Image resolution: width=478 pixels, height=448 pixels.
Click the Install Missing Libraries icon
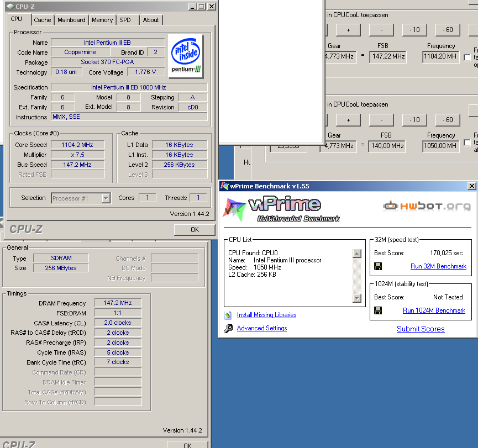[x=228, y=315]
